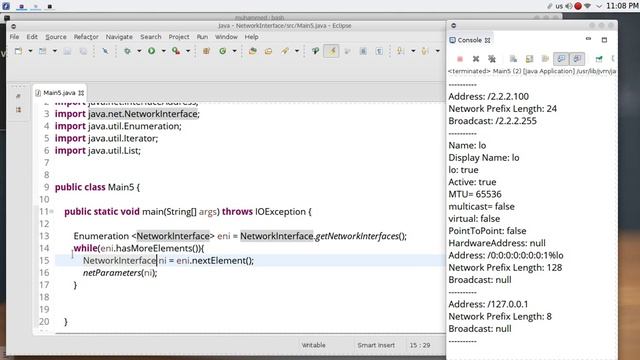Click the 'us' keyboard layout indicator
This screenshot has height=360, width=640.
tap(559, 6)
